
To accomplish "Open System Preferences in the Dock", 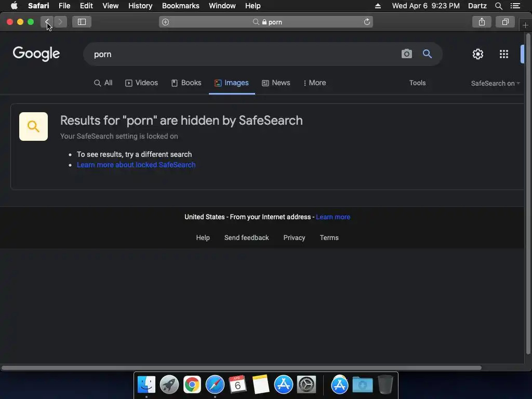I will [x=307, y=385].
